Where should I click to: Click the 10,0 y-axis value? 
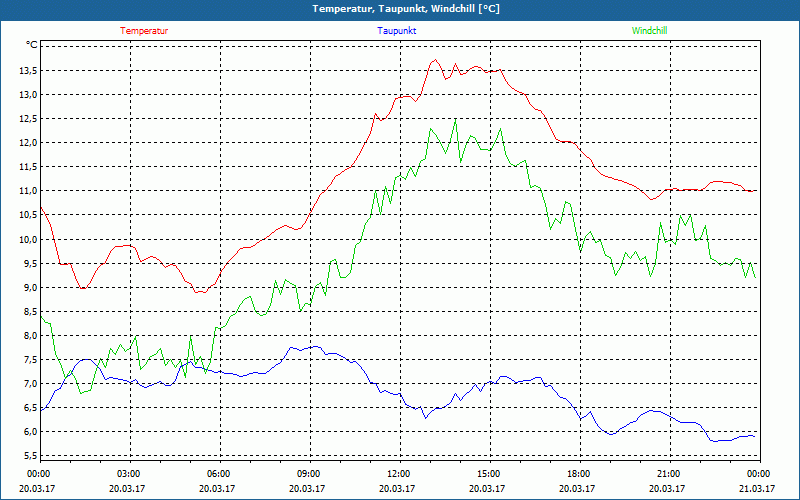coord(28,239)
